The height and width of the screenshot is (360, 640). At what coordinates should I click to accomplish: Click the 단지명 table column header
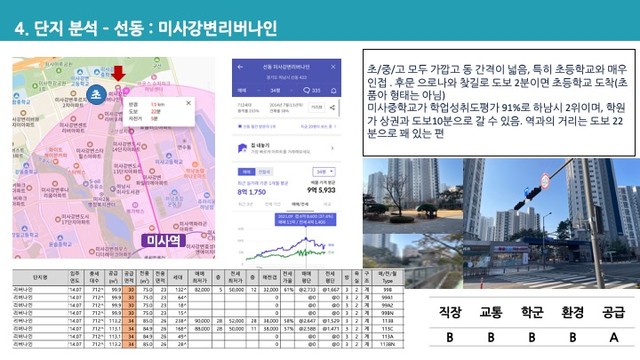(x=40, y=278)
